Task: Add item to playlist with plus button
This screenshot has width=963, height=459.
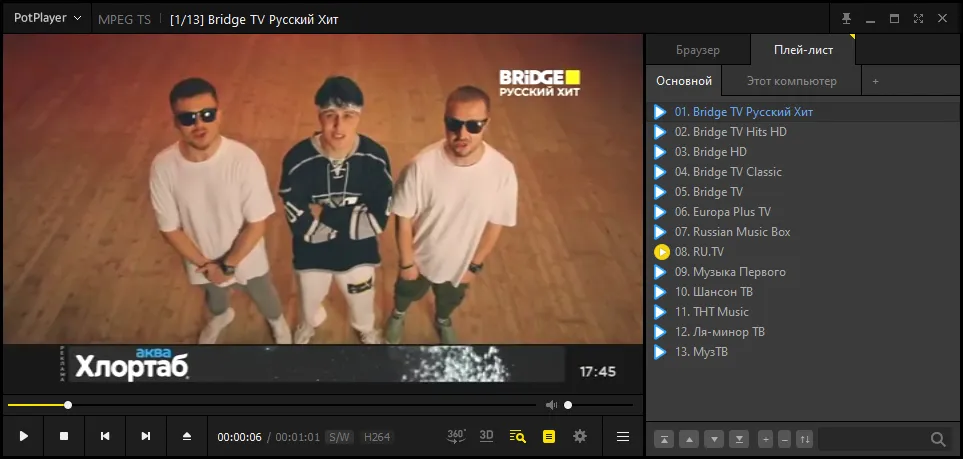Action: pyautogui.click(x=765, y=439)
